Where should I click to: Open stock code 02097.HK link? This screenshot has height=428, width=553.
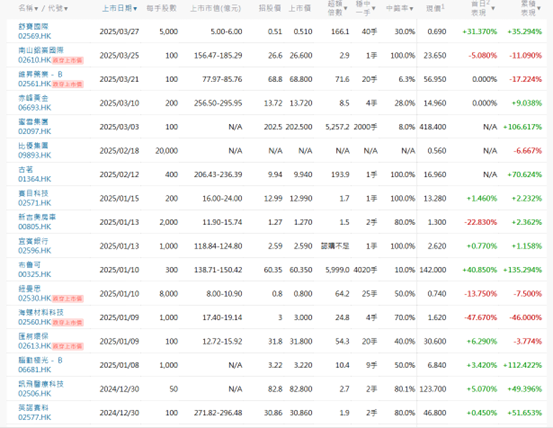[x=35, y=132]
